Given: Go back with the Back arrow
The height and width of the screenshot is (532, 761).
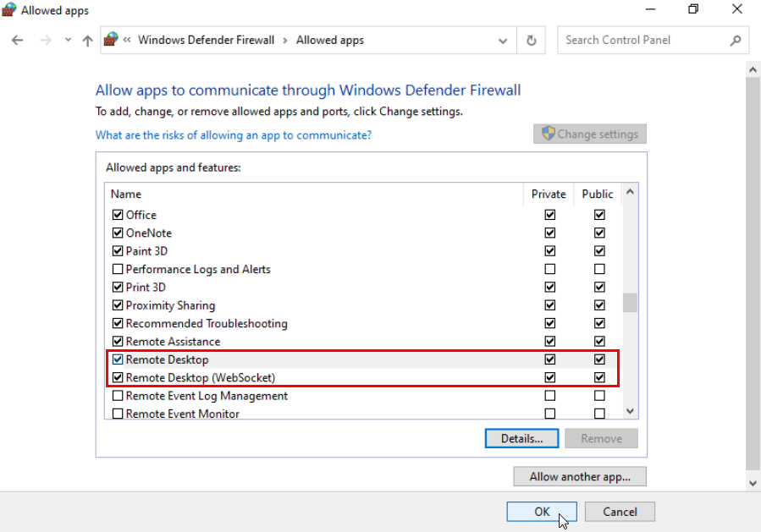Looking at the screenshot, I should 18,41.
